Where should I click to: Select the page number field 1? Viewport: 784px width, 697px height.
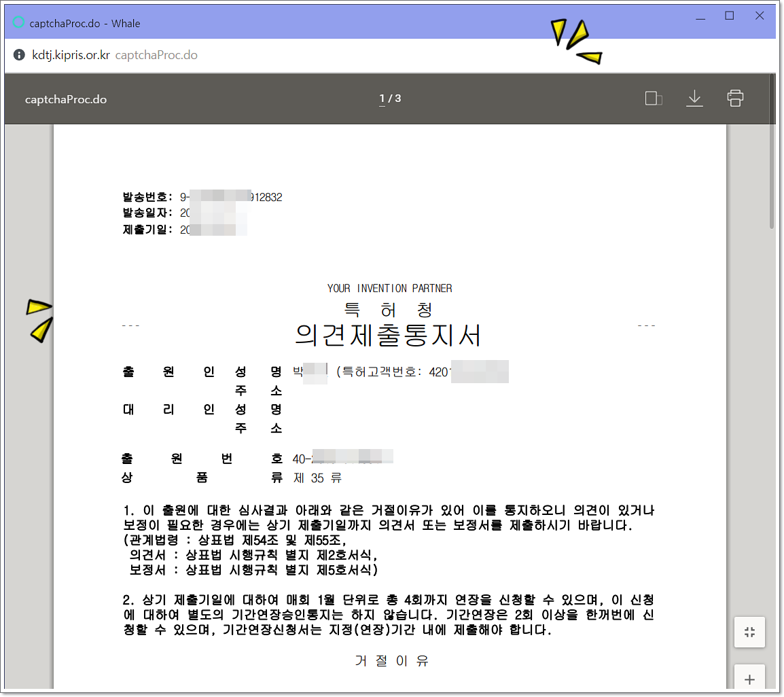[x=382, y=99]
